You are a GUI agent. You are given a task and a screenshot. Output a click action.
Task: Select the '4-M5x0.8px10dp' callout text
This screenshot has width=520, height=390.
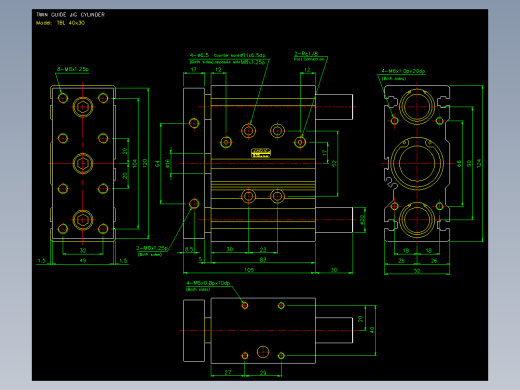208,283
